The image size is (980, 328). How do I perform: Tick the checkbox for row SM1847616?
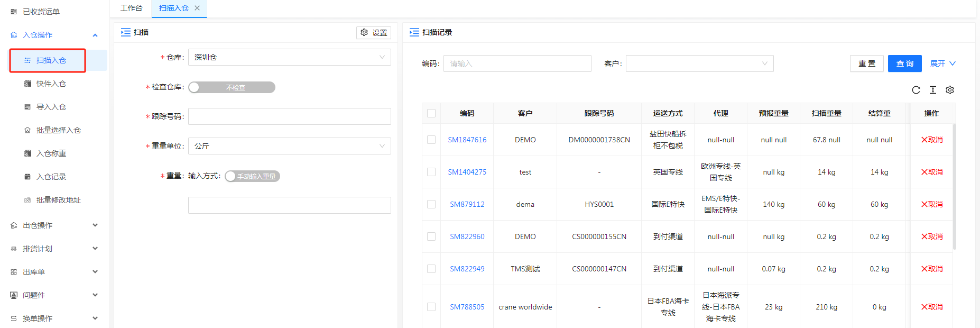[431, 140]
